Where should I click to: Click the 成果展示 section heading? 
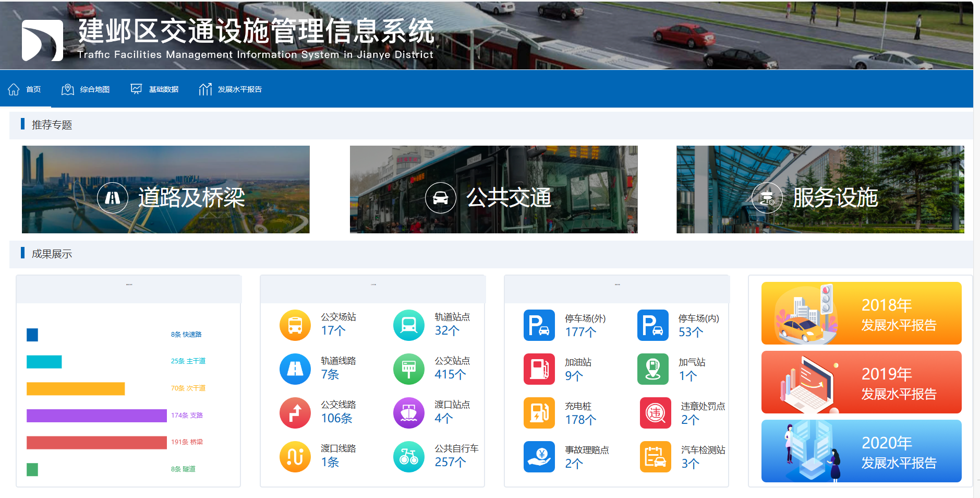click(x=52, y=254)
